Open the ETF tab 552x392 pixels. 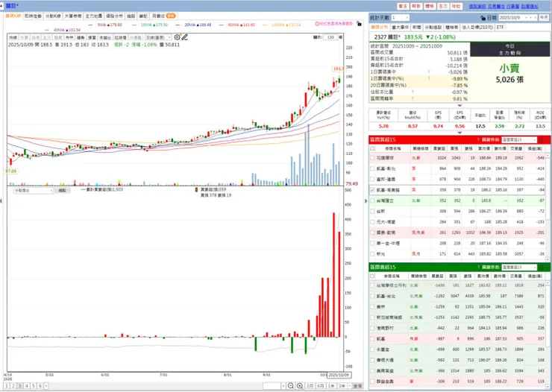(x=500, y=27)
